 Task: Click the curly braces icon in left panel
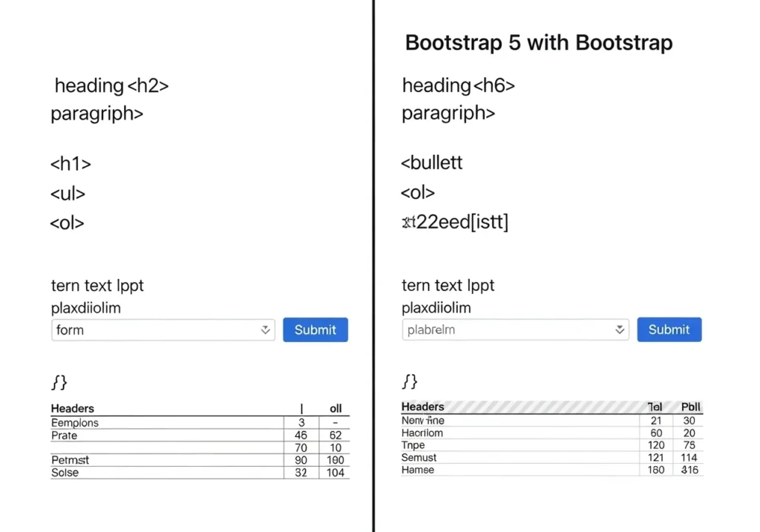pos(59,382)
